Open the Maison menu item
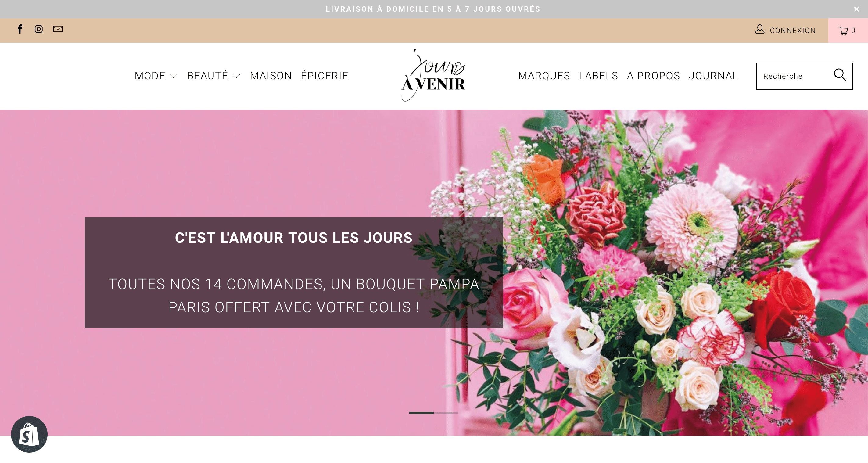The width and height of the screenshot is (868, 463). click(271, 76)
